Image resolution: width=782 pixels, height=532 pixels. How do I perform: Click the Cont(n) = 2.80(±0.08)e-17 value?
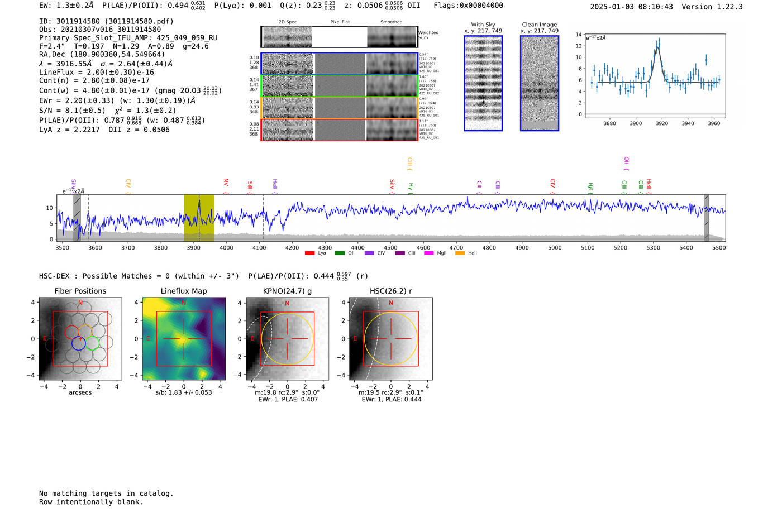point(94,80)
